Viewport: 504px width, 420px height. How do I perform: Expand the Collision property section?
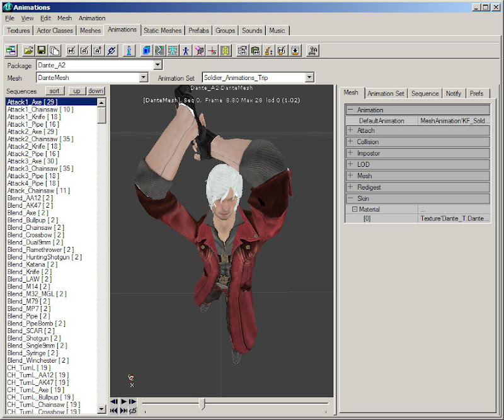point(350,142)
